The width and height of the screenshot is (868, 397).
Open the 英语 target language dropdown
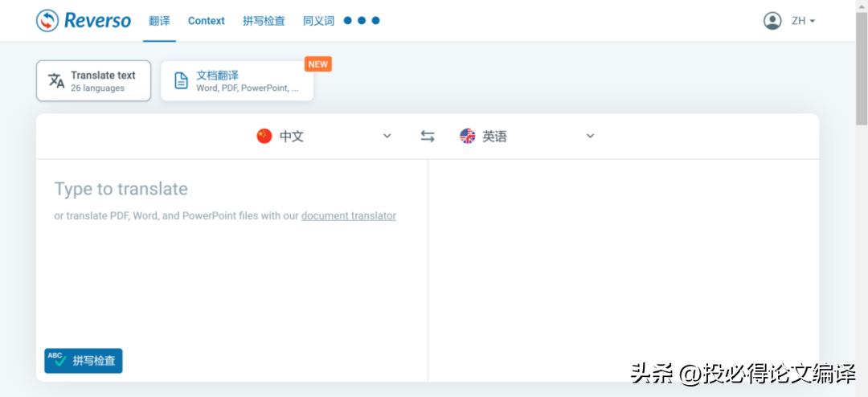point(527,136)
